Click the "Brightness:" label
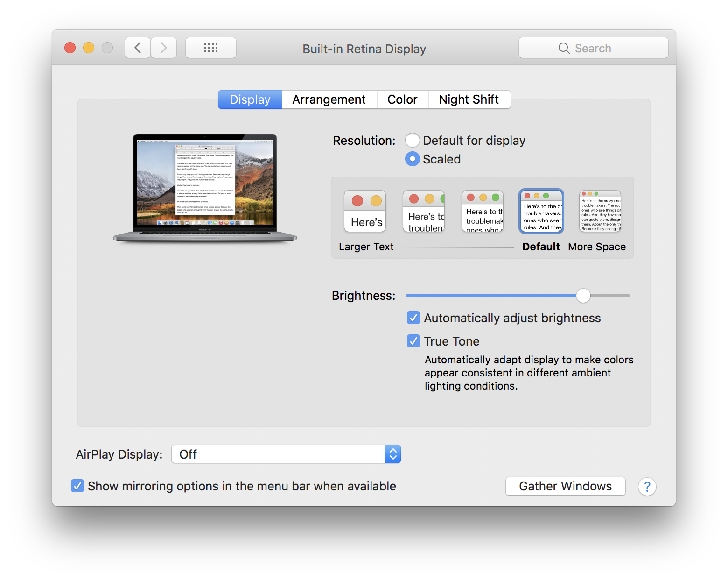The width and height of the screenshot is (728, 581). click(x=364, y=296)
